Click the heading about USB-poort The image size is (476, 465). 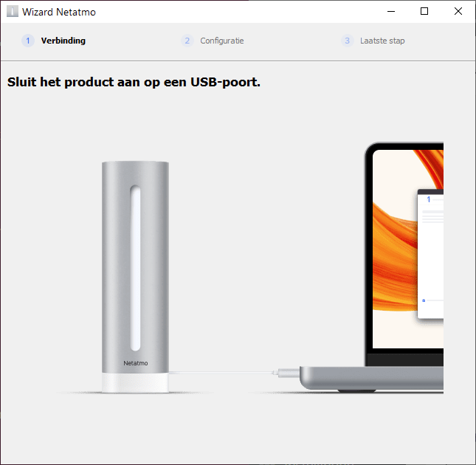pos(134,82)
